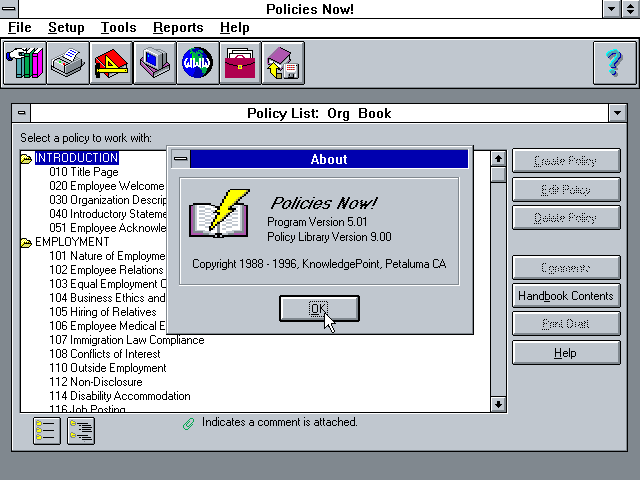Viewport: 640px width, 480px height.
Task: Open the Policy List window control menu
Action: 22,113
